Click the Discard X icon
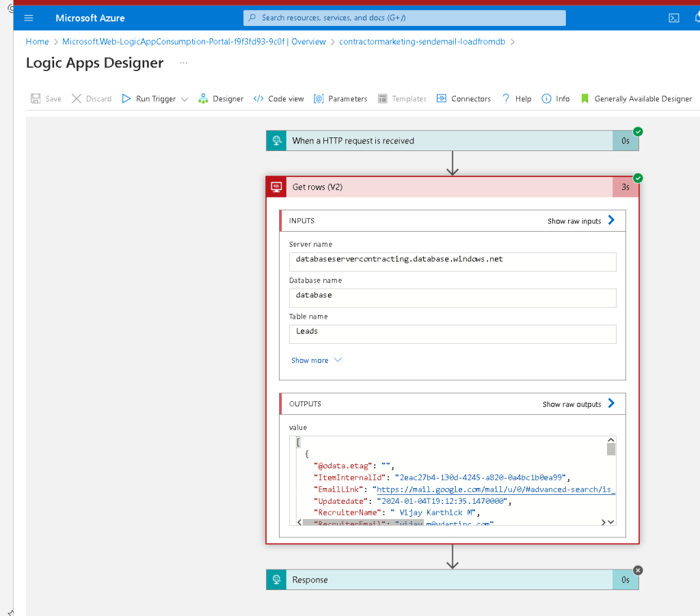This screenshot has width=700, height=616. coord(77,98)
